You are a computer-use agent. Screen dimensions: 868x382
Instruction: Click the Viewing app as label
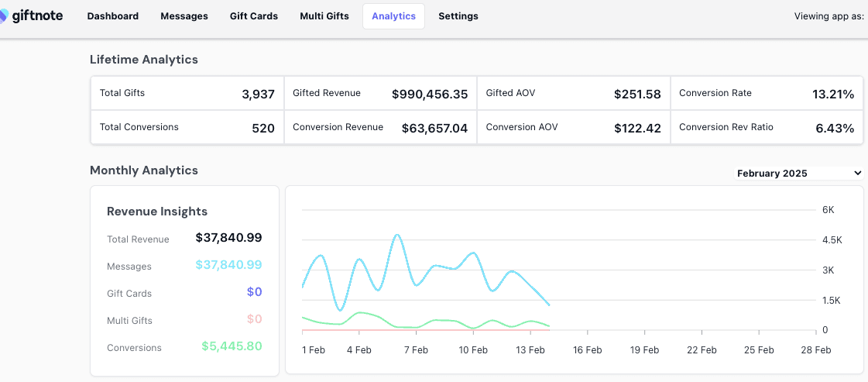point(829,16)
